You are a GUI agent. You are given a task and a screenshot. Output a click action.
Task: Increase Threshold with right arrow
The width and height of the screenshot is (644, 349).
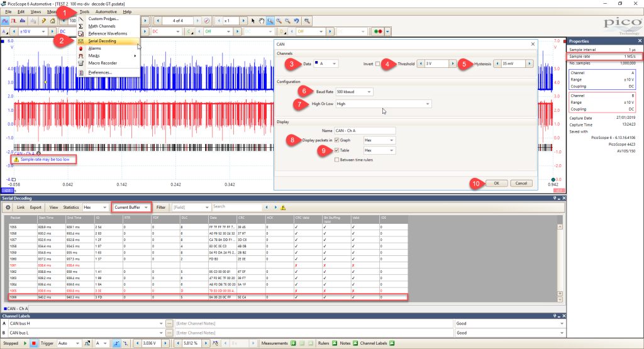[453, 64]
